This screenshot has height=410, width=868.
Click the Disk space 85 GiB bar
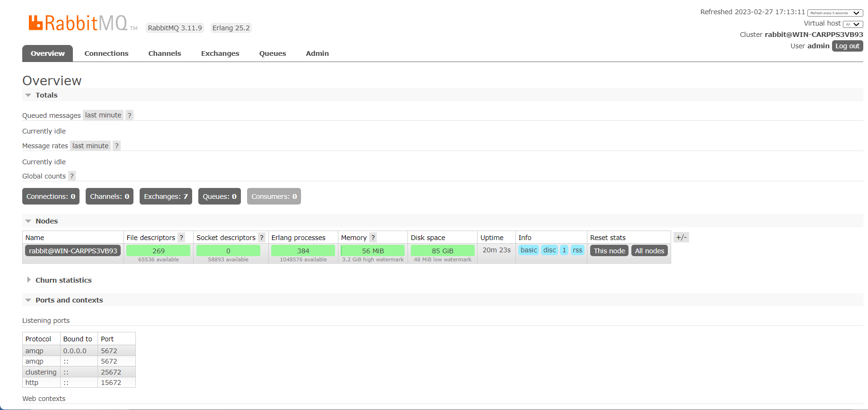pyautogui.click(x=443, y=251)
